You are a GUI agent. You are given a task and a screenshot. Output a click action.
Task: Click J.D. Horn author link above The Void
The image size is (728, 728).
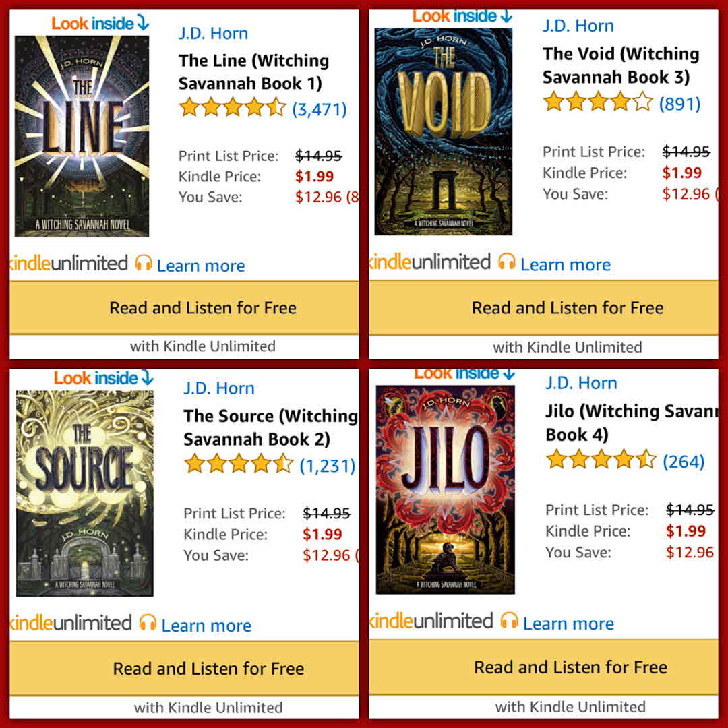pos(578,26)
